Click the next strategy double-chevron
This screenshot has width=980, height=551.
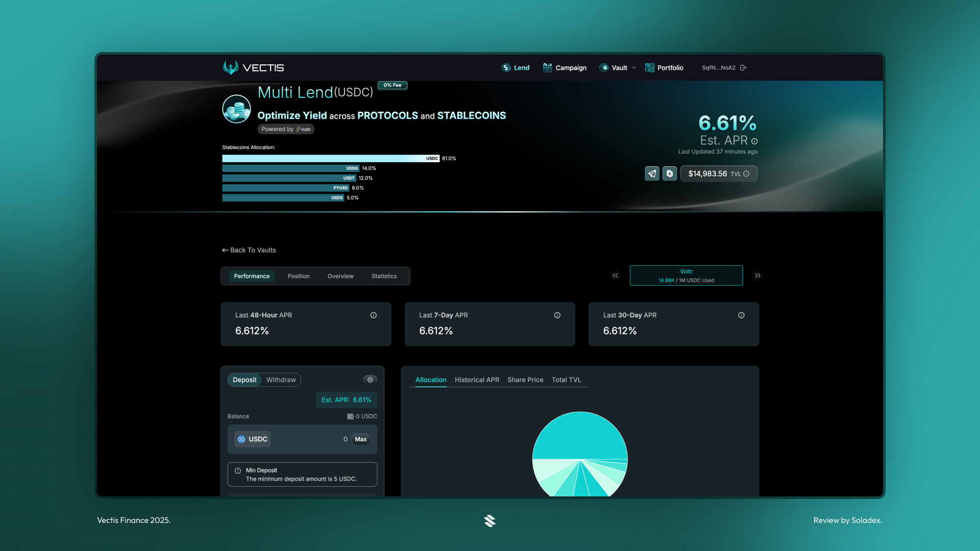click(x=757, y=275)
